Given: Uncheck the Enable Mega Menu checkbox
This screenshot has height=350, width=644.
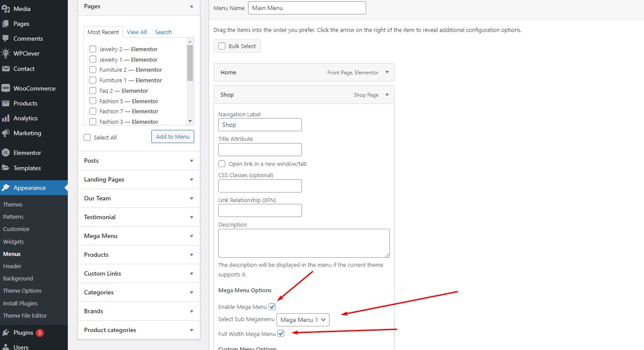Looking at the screenshot, I should click(x=273, y=307).
